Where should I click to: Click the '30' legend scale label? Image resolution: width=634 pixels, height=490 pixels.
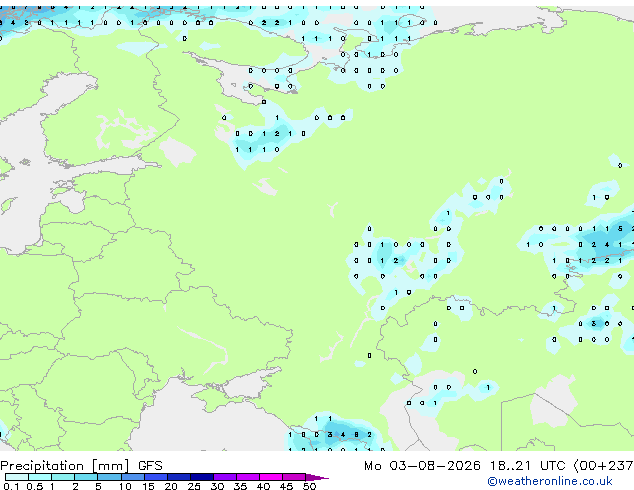click(x=217, y=486)
